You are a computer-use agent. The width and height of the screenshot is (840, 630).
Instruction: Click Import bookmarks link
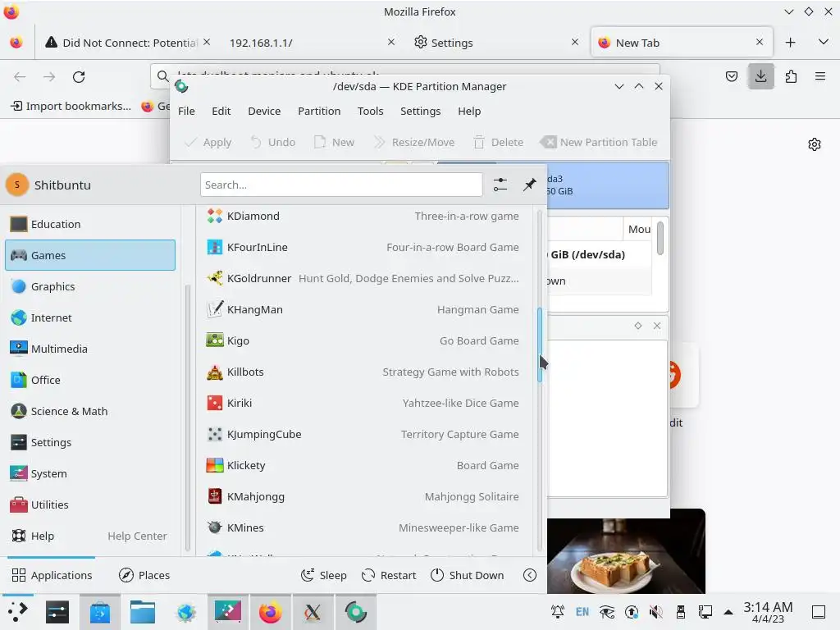pyautogui.click(x=71, y=106)
